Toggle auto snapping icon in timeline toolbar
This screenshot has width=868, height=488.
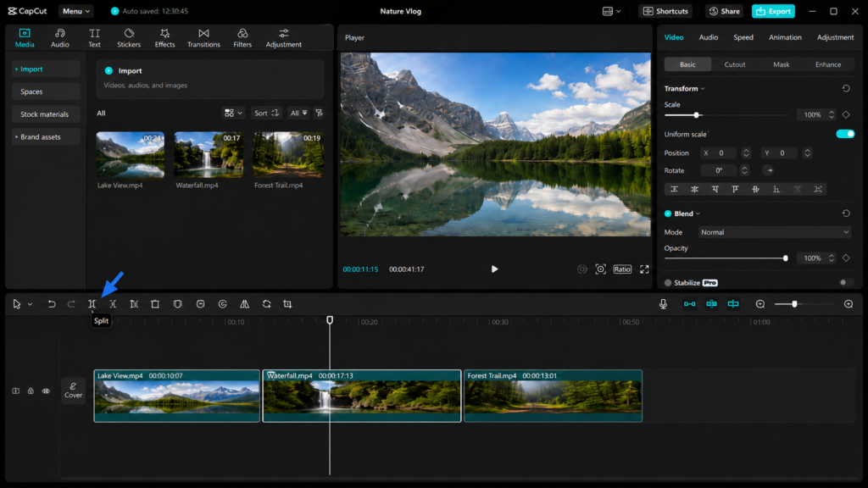tap(711, 304)
